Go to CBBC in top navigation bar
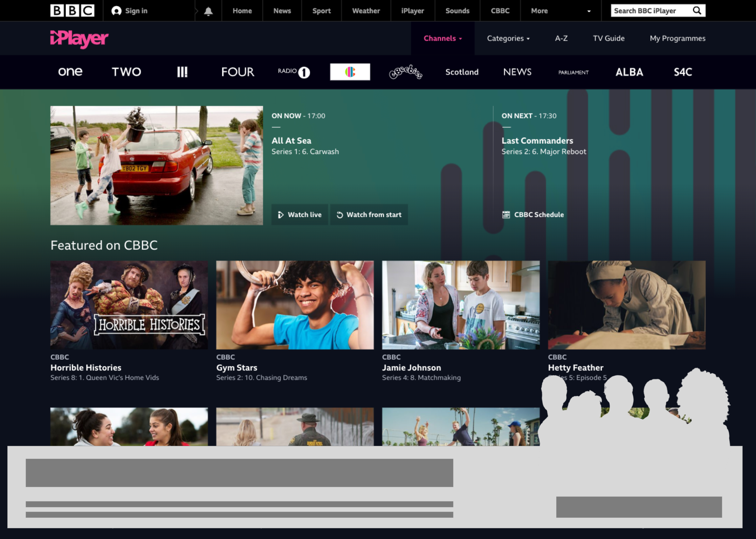The width and height of the screenshot is (756, 539). [500, 11]
